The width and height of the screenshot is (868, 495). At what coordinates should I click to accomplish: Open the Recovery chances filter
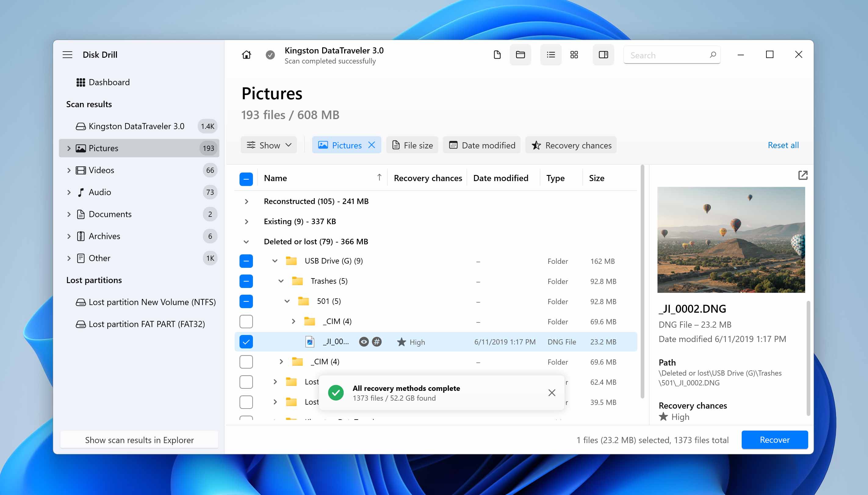[571, 145]
